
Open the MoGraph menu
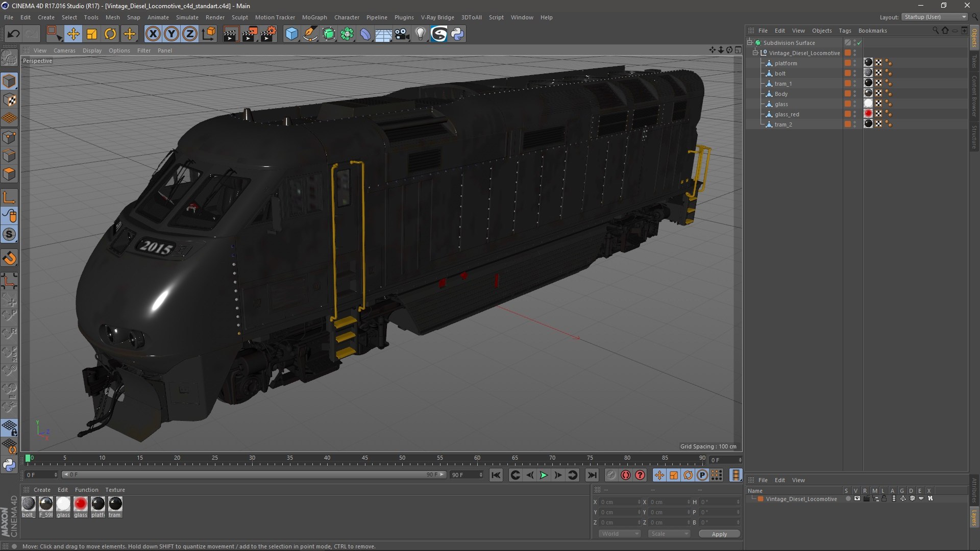point(314,17)
